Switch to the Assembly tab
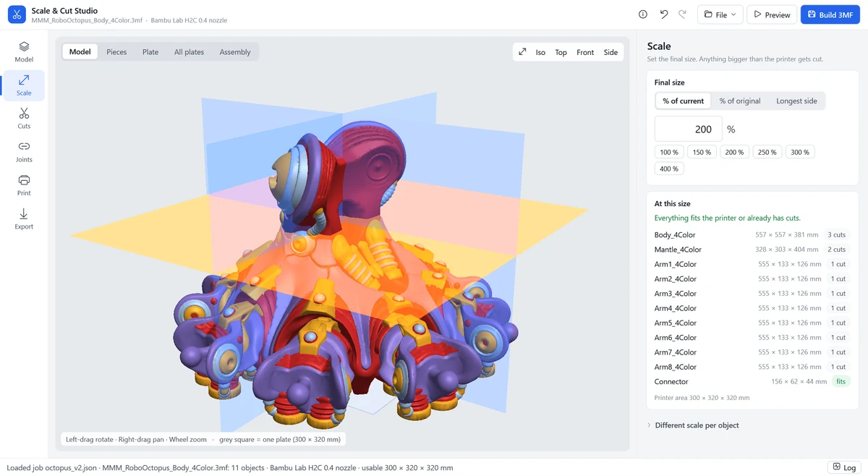Screen dimensions: 868x476 pos(235,52)
